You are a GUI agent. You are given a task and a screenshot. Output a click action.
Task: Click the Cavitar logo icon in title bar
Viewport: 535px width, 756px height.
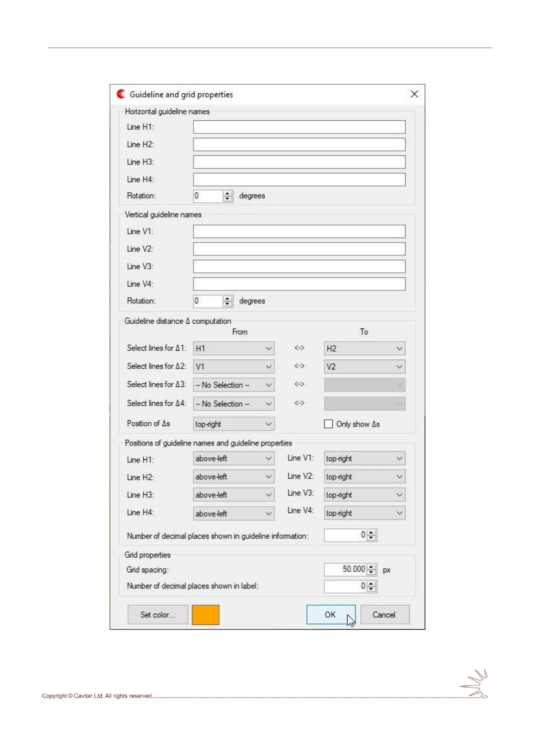pos(120,94)
